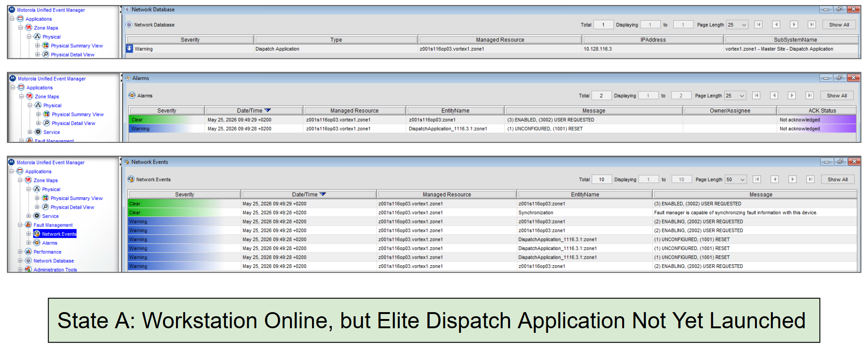
Task: Click Show All in Network Database window
Action: pos(839,25)
